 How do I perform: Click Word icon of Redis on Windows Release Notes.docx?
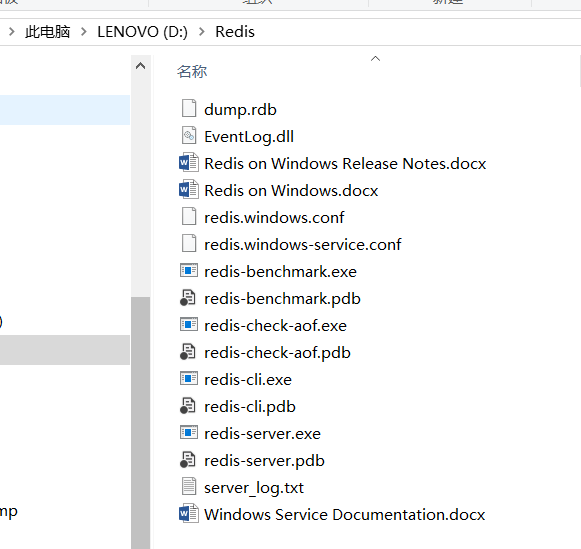coord(189,163)
